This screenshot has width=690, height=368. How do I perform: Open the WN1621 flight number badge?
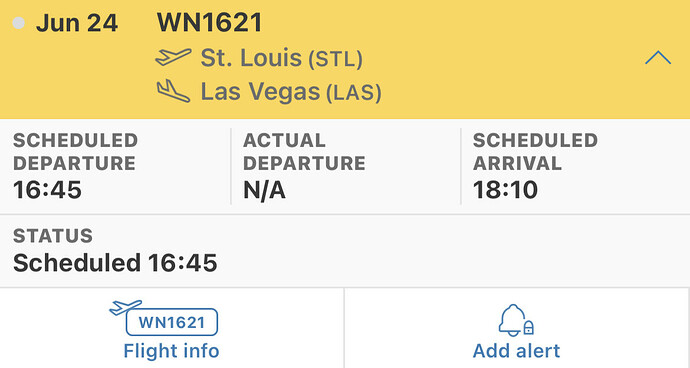[172, 322]
